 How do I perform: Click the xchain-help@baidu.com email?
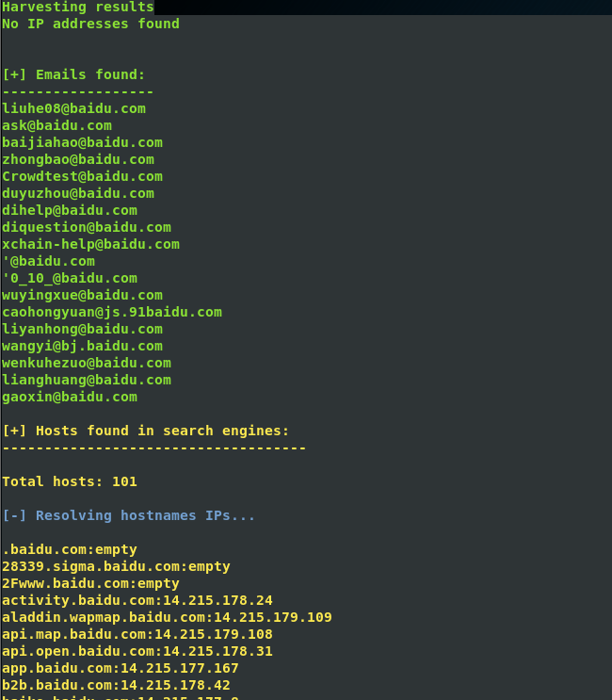(90, 244)
